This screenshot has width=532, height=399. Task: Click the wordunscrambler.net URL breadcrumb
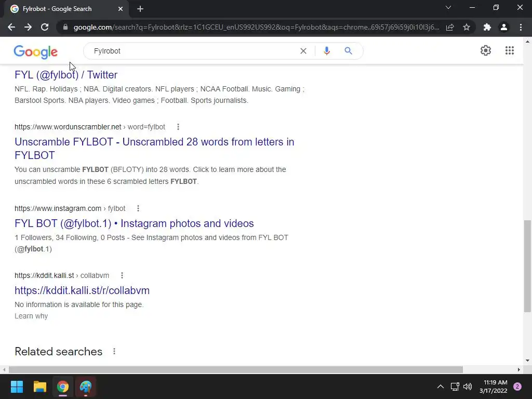(x=90, y=127)
